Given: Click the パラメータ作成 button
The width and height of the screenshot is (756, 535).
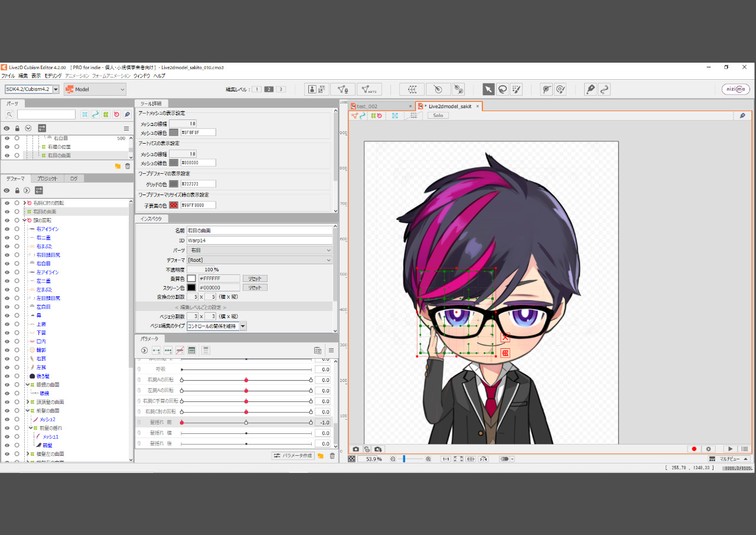Looking at the screenshot, I should (292, 456).
